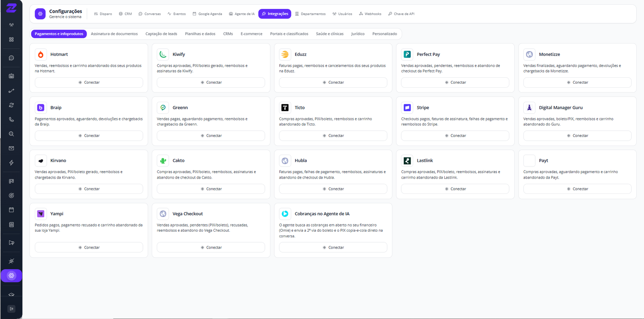Open the Agente de IA tab
The width and height of the screenshot is (644, 319).
click(x=242, y=14)
